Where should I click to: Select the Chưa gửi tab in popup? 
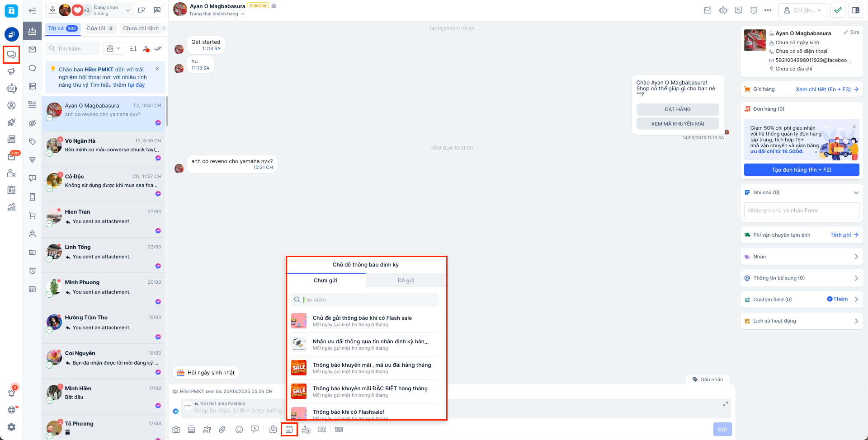(325, 281)
